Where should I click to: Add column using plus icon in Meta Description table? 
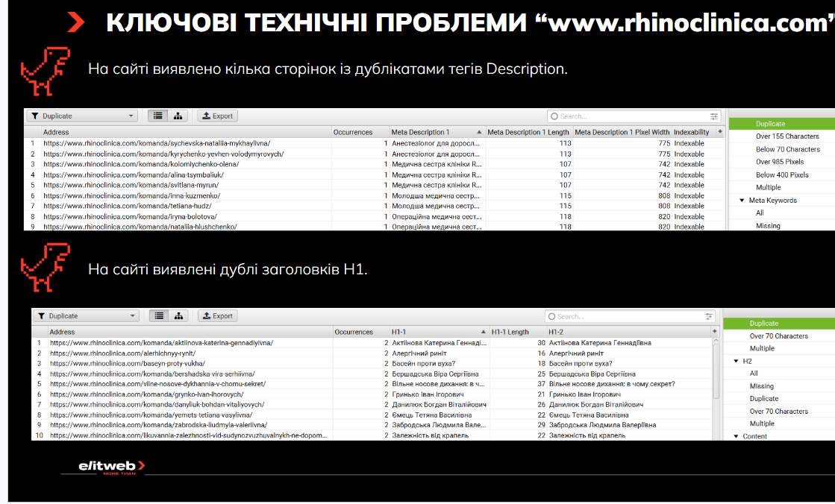tap(721, 132)
